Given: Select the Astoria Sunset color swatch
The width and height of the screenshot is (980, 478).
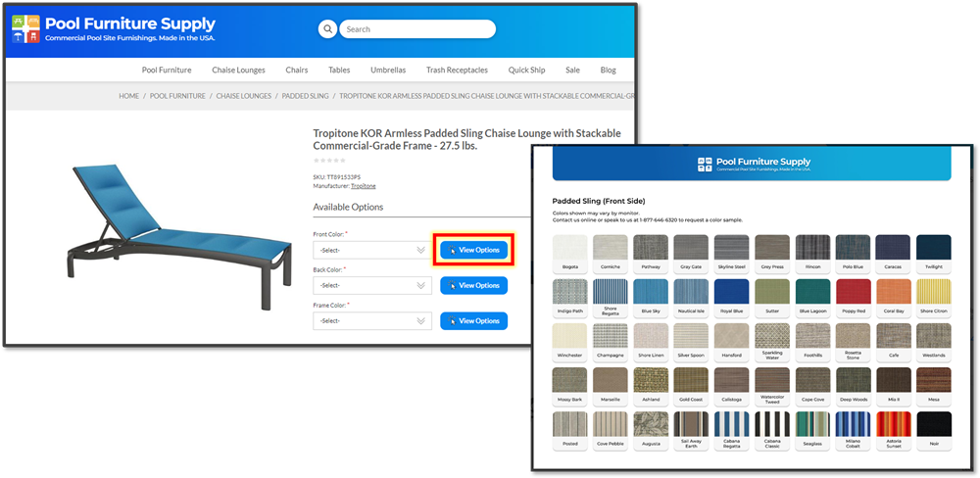Looking at the screenshot, I should click(x=893, y=431).
